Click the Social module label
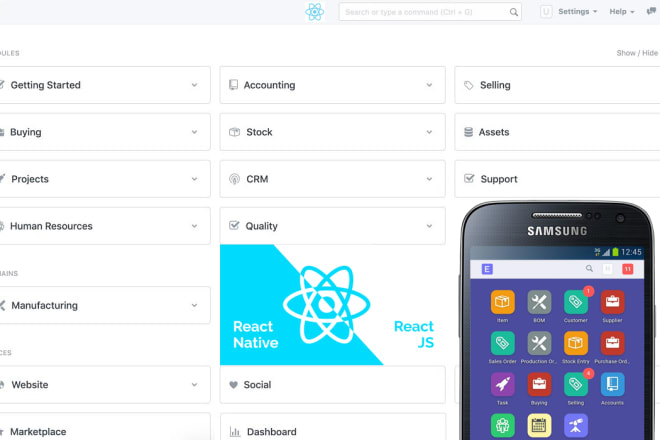Viewport: 660px width, 440px height. [257, 385]
